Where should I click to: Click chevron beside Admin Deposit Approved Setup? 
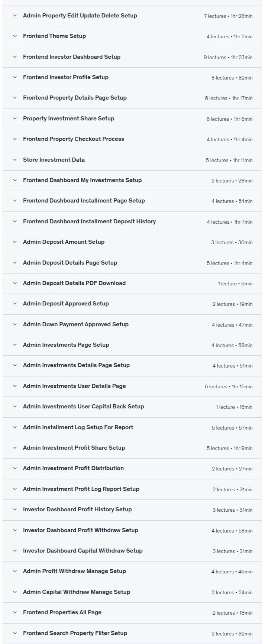point(15,304)
